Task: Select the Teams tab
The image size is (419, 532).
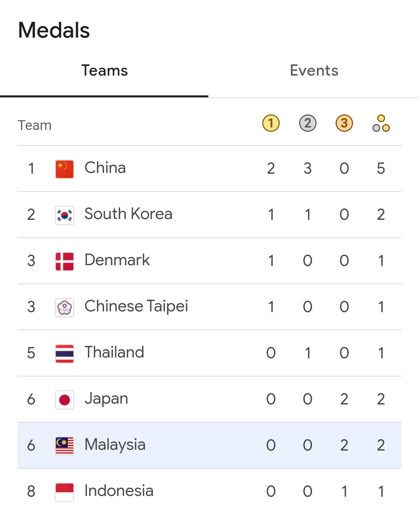Action: (x=104, y=71)
